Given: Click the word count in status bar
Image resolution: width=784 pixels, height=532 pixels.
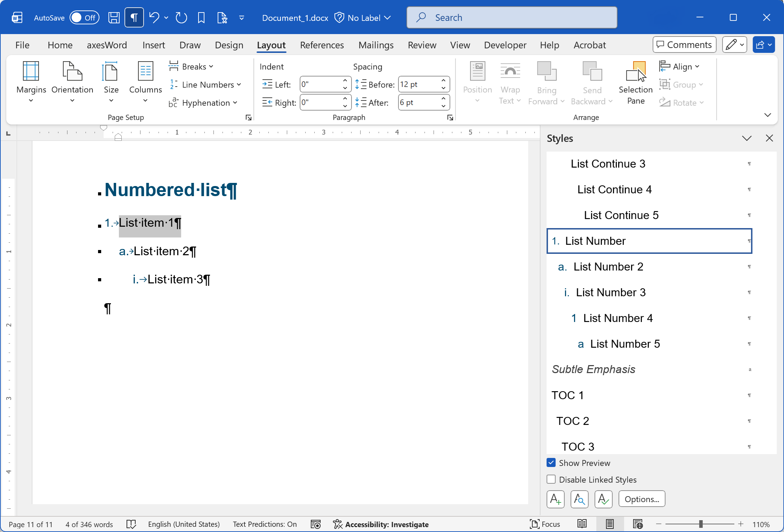Looking at the screenshot, I should pos(89,524).
